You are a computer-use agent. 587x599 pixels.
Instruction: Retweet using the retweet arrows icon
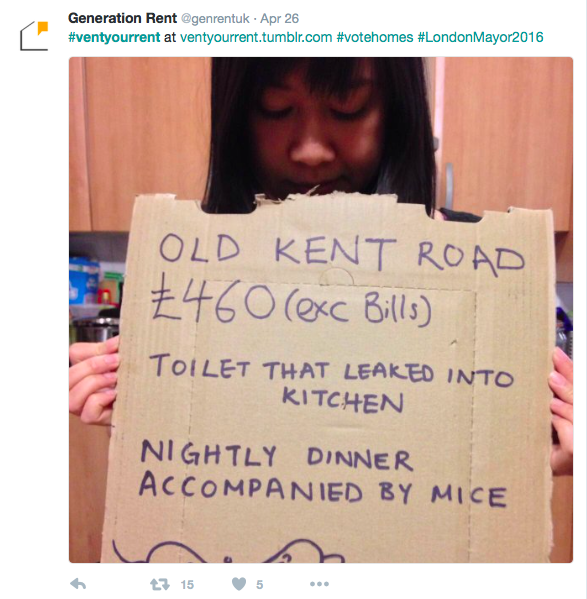[x=160, y=584]
